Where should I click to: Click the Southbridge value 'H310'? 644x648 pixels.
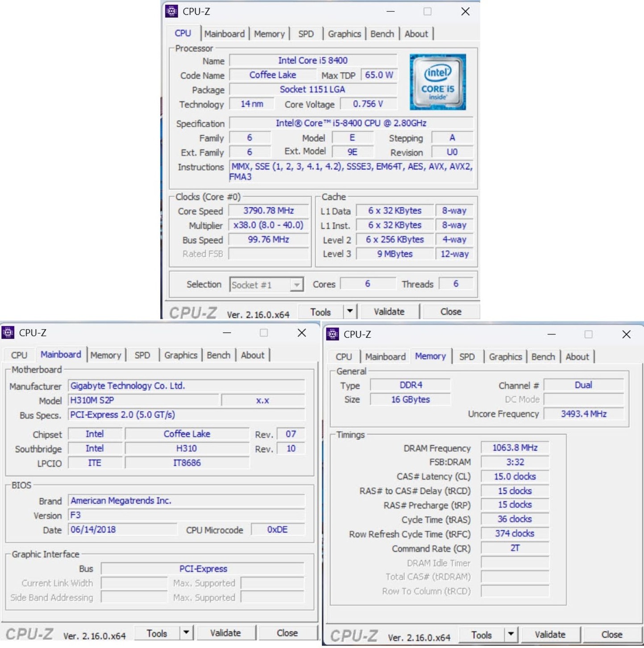point(187,448)
